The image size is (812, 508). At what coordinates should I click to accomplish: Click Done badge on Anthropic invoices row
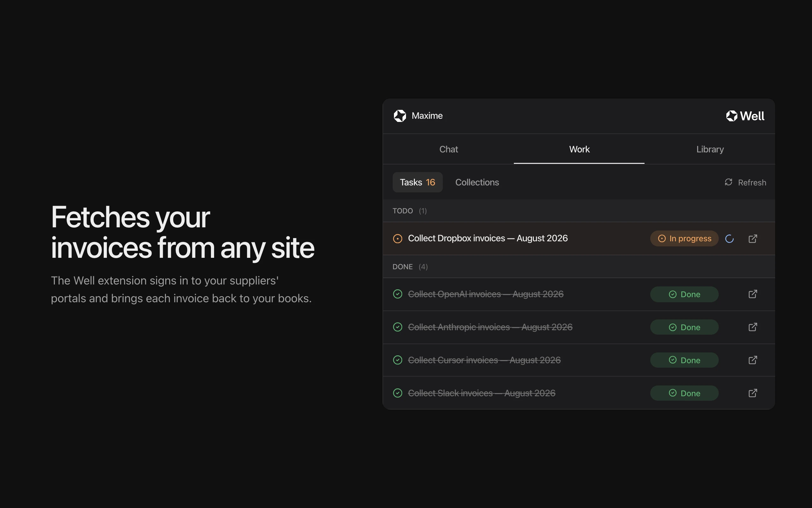(x=684, y=327)
